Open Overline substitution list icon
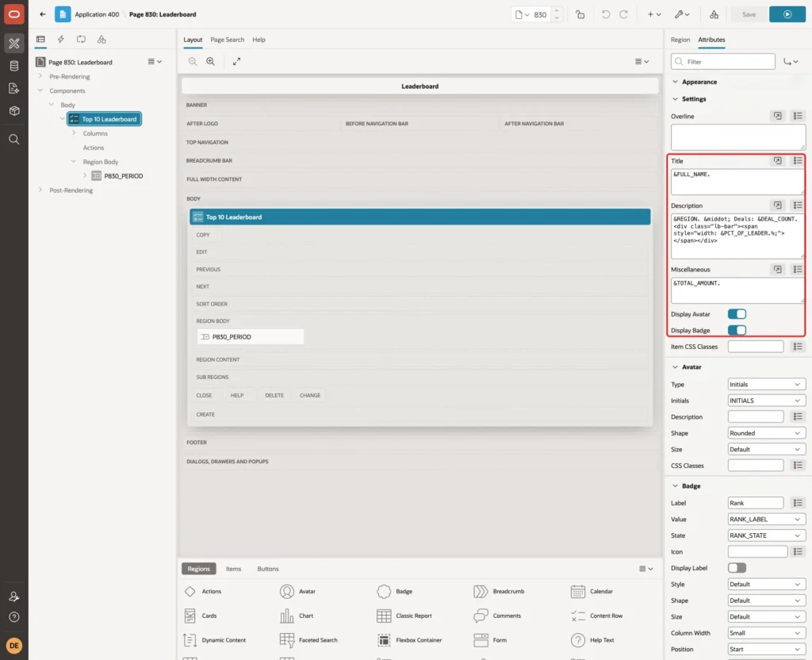Screen dimensions: 812x660 tap(798, 116)
